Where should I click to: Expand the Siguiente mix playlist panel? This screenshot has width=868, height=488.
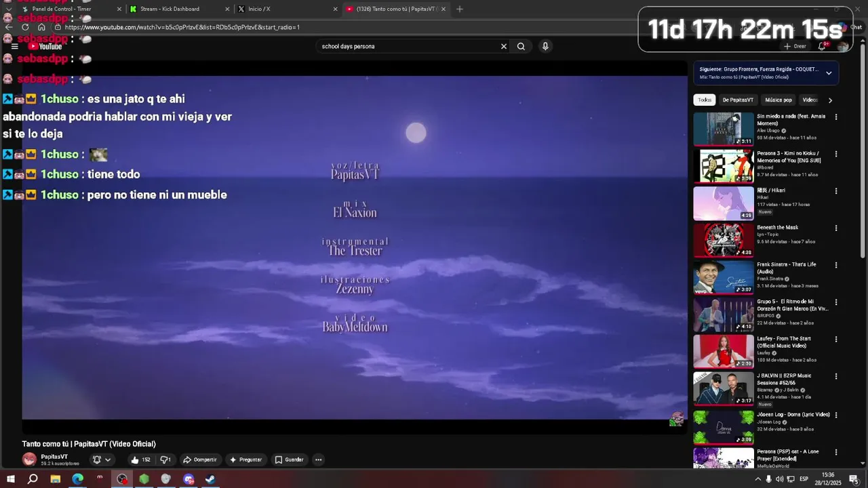(x=829, y=73)
